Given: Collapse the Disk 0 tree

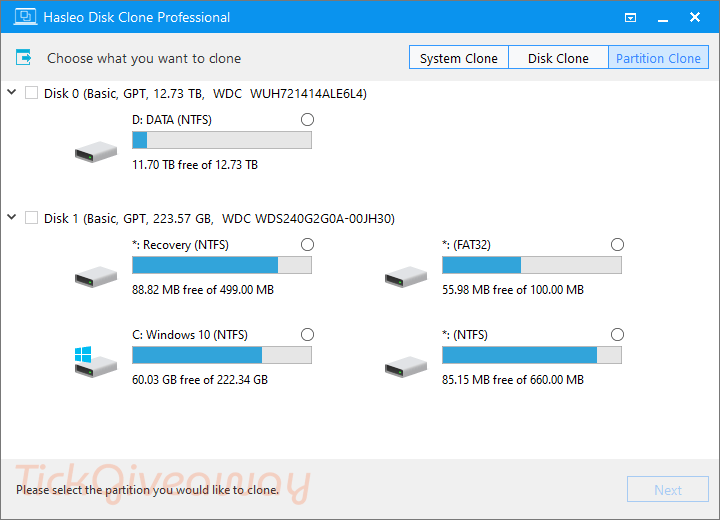Looking at the screenshot, I should click(12, 92).
